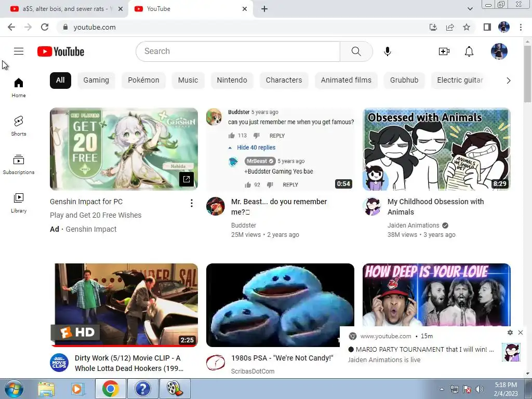Image resolution: width=532 pixels, height=399 pixels.
Task: Open Chrome tab search dropdown
Action: 470,9
